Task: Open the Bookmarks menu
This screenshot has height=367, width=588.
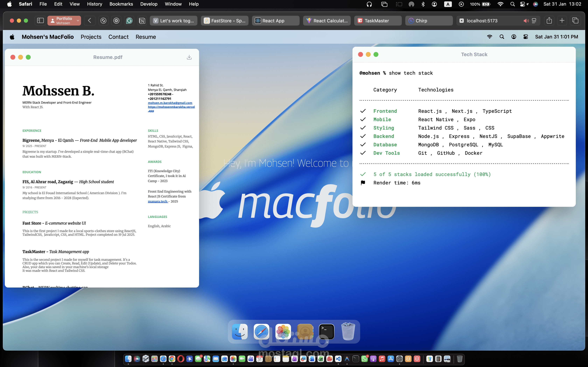Action: coord(121,4)
